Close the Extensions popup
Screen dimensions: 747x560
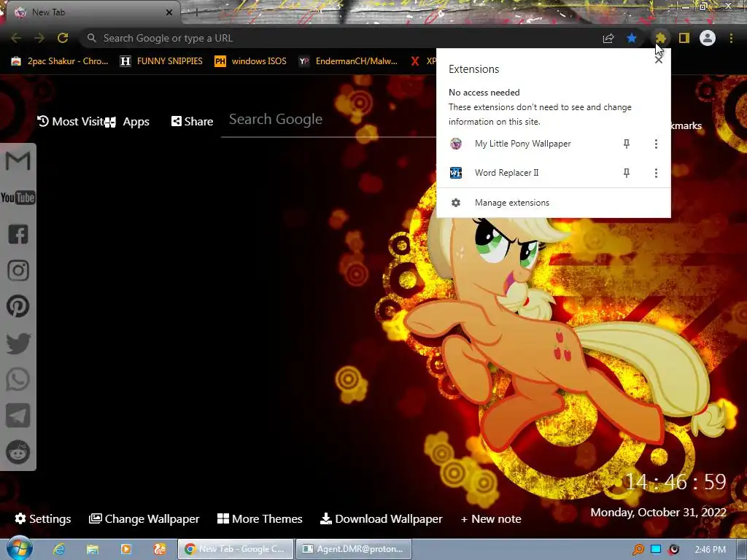point(659,60)
